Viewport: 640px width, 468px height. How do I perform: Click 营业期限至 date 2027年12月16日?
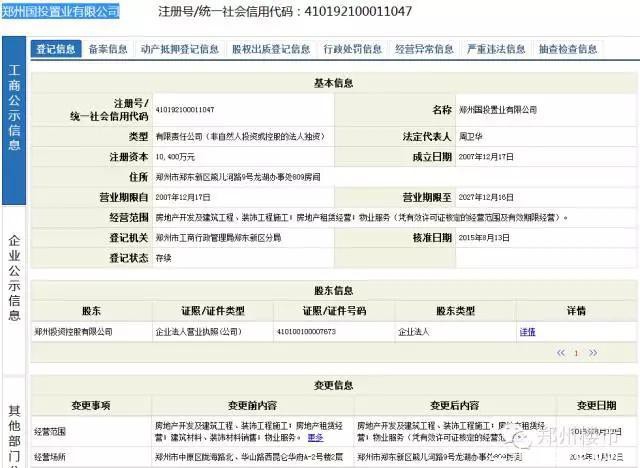pos(486,197)
